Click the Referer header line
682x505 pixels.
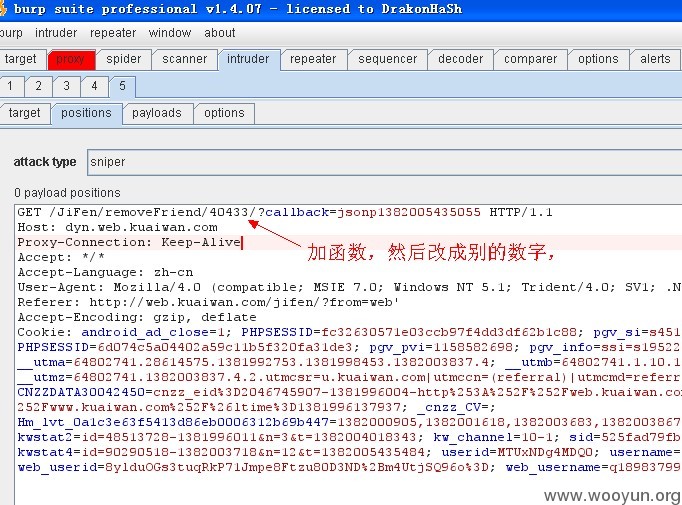click(x=208, y=302)
